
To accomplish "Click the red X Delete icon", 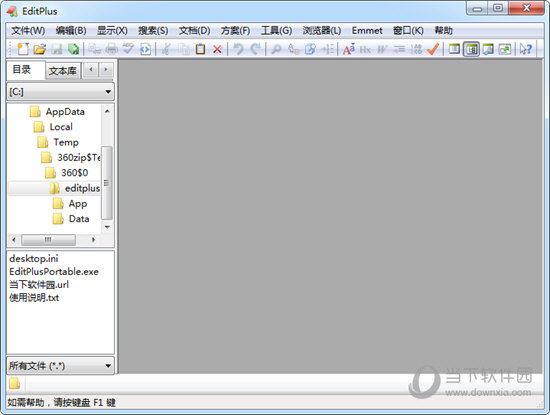I will tap(217, 49).
